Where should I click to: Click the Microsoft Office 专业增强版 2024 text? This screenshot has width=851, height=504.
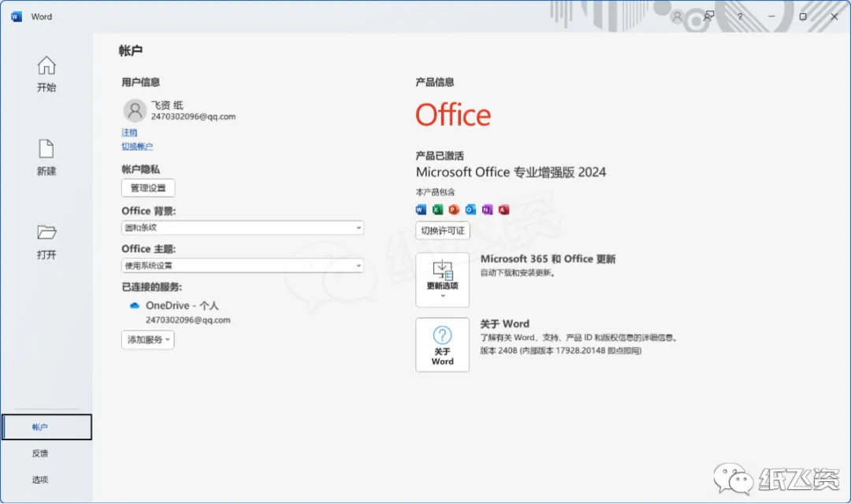[511, 172]
